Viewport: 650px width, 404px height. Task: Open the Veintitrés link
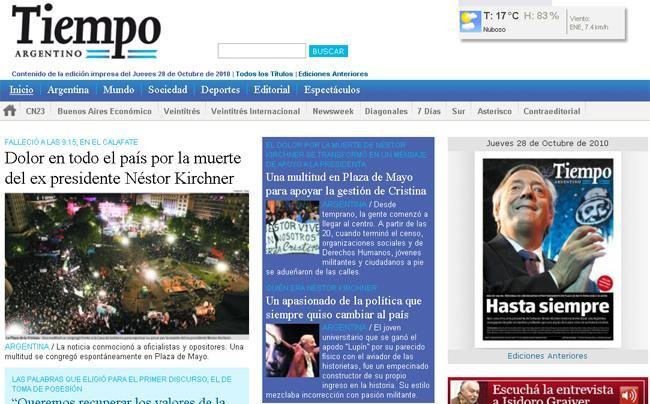182,111
